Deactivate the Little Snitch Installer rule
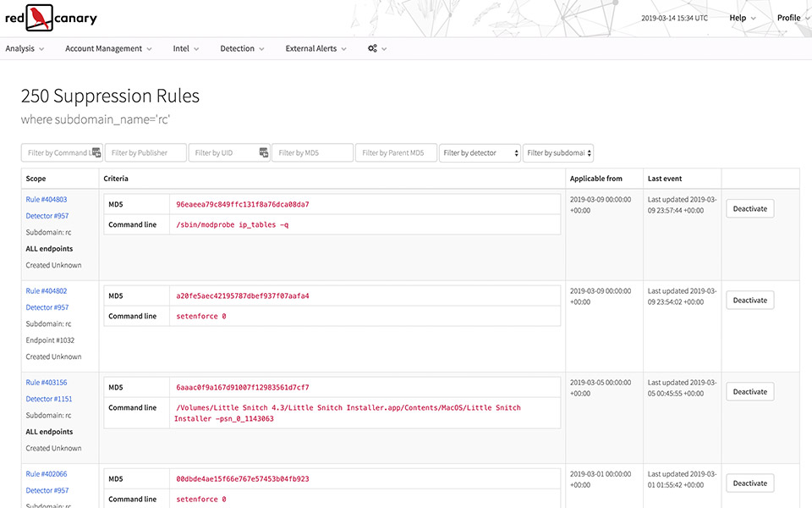The height and width of the screenshot is (508, 812). click(749, 392)
